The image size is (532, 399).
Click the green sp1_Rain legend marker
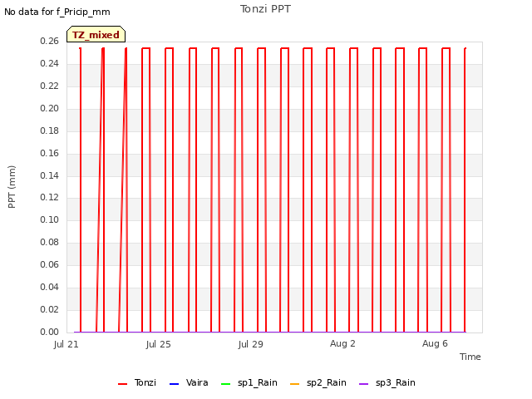pos(225,384)
